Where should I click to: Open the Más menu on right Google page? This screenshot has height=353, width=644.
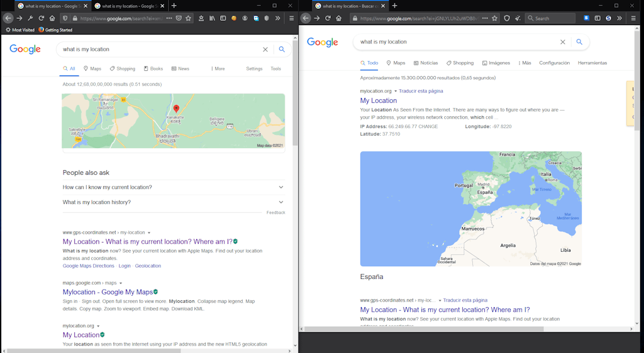pyautogui.click(x=525, y=63)
